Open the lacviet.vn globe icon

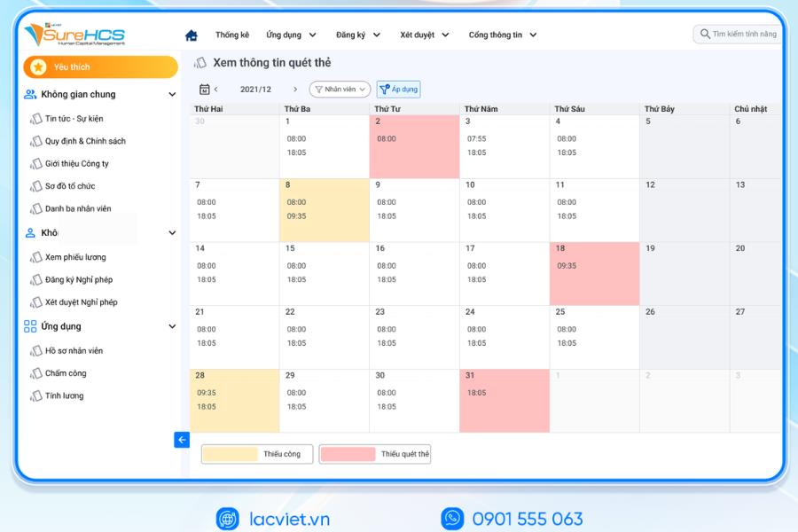point(228,519)
